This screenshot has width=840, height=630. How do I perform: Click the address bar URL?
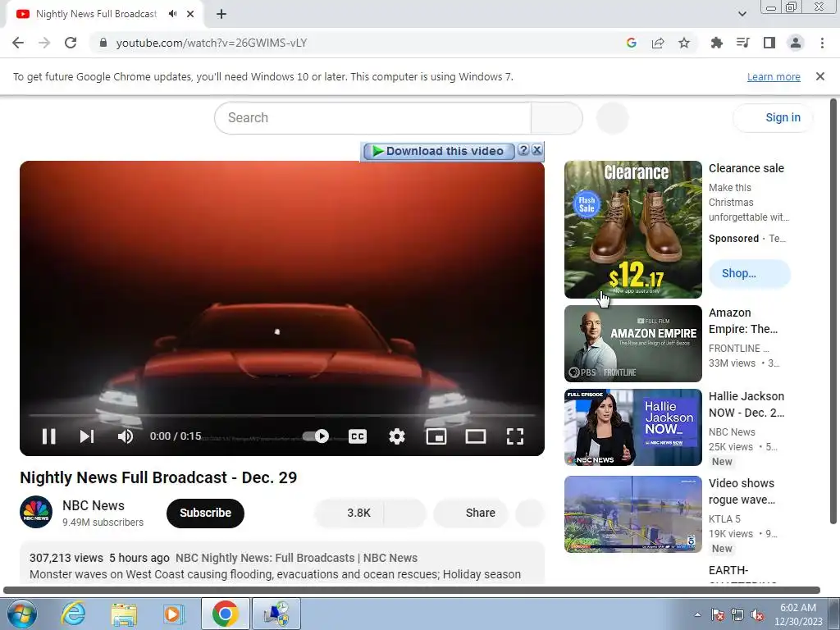[211, 43]
